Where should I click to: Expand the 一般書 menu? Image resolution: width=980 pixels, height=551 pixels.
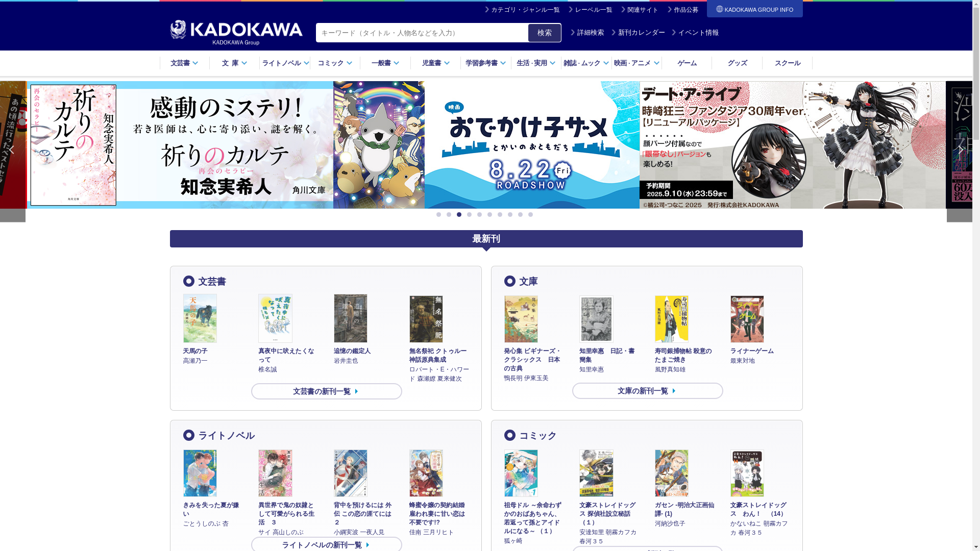(385, 63)
